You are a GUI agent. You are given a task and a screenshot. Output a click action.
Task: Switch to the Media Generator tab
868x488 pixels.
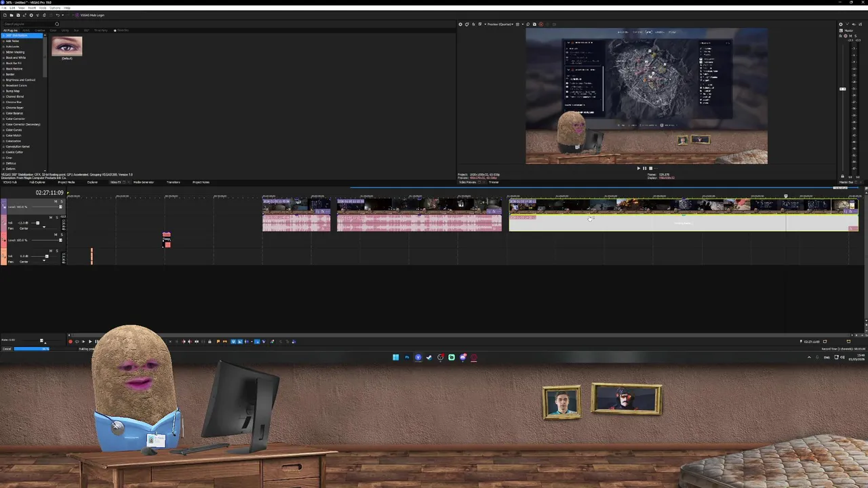144,182
